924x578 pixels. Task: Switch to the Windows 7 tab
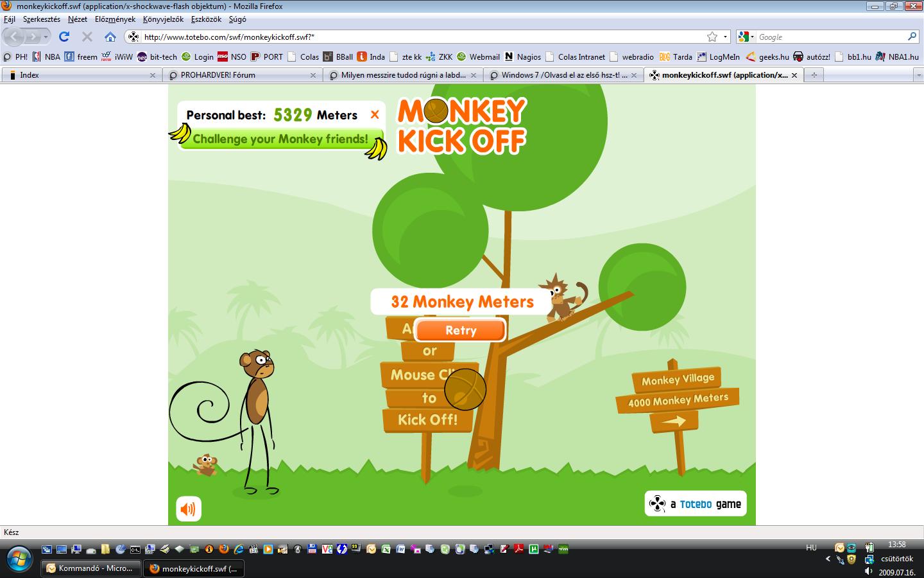[563, 75]
